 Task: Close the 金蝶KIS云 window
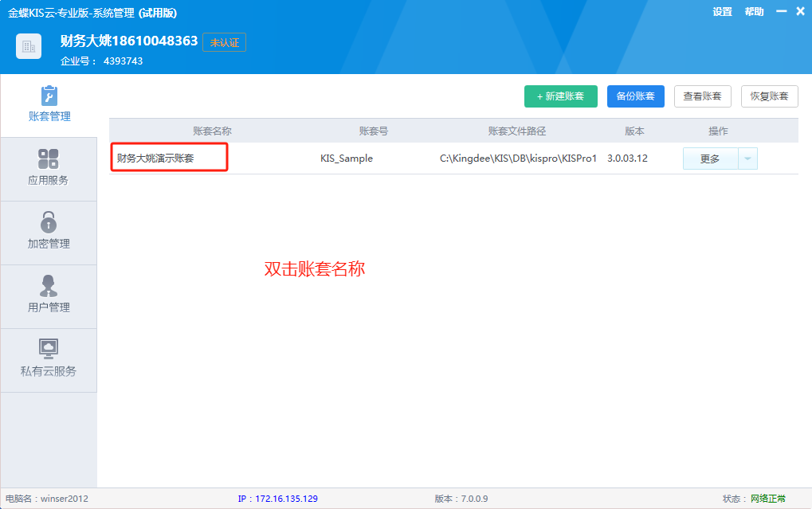tap(800, 11)
